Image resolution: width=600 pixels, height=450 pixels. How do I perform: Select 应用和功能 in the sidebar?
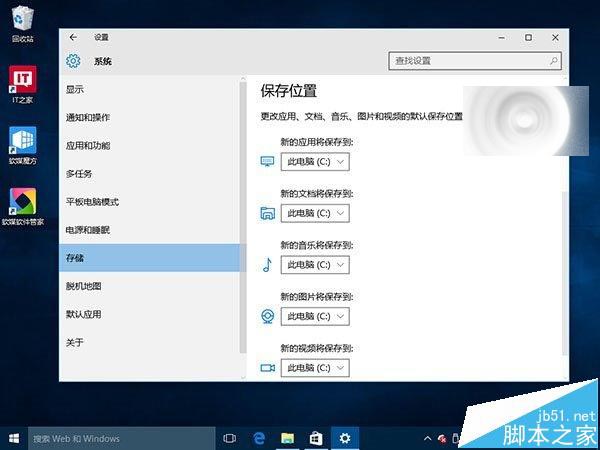pos(150,146)
